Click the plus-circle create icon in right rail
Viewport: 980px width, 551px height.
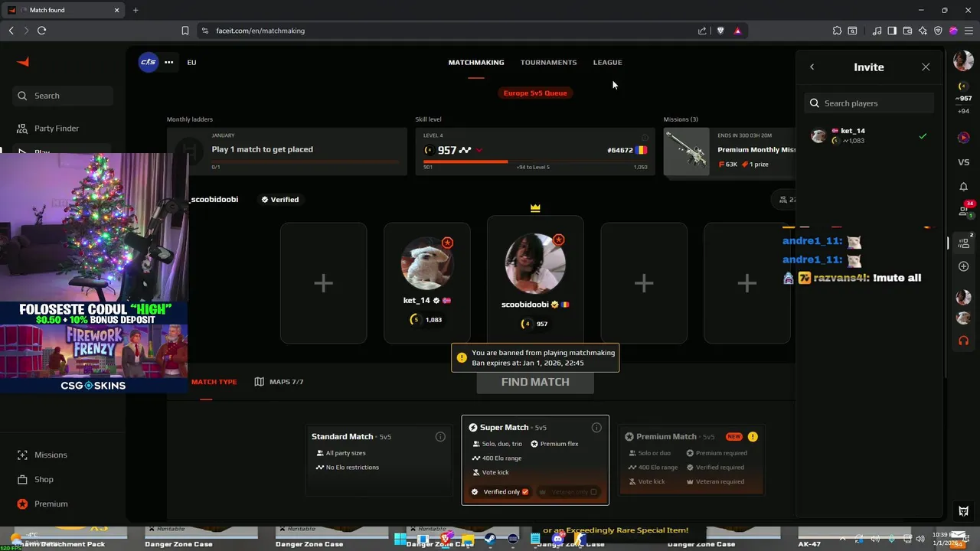click(x=963, y=266)
